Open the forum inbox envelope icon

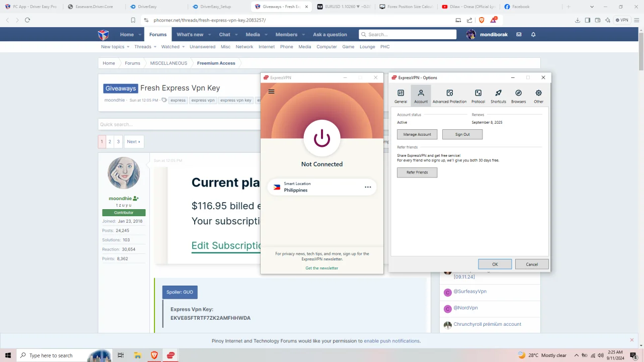(x=519, y=34)
